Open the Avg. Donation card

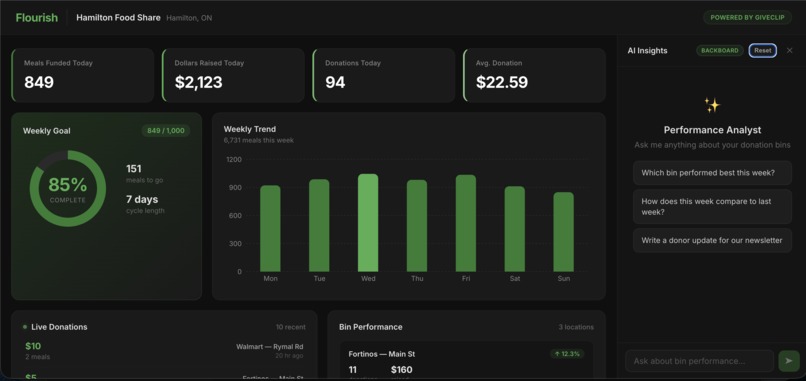(535, 75)
